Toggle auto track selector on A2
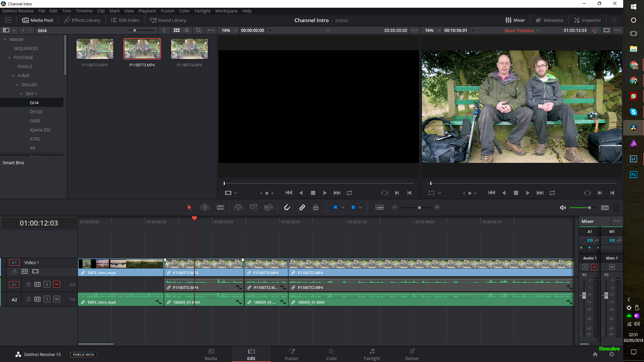Image resolution: width=644 pixels, height=362 pixels. click(x=37, y=299)
